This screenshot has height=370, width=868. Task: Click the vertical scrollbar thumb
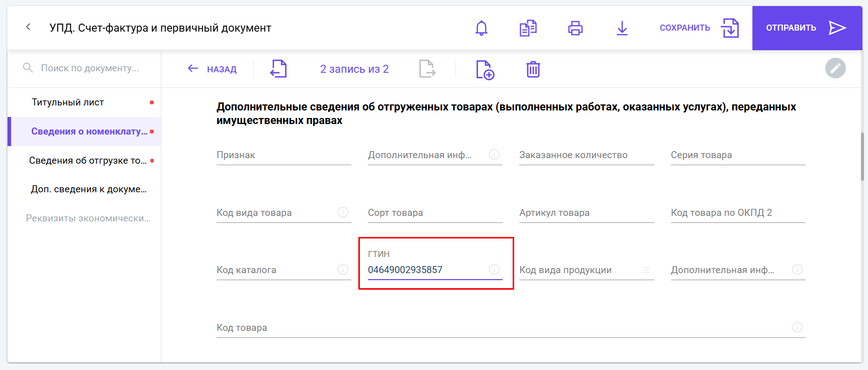[862, 157]
